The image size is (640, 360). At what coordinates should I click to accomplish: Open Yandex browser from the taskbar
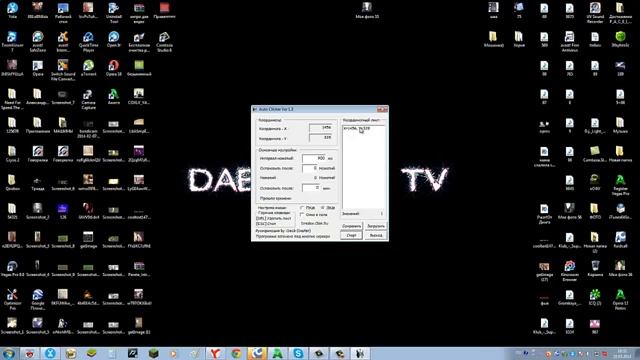pyautogui.click(x=215, y=353)
